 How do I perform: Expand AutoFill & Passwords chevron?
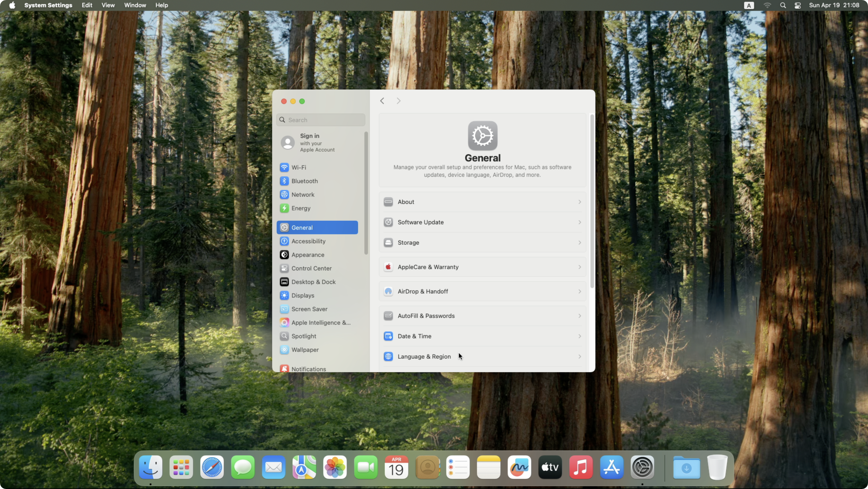(x=580, y=316)
